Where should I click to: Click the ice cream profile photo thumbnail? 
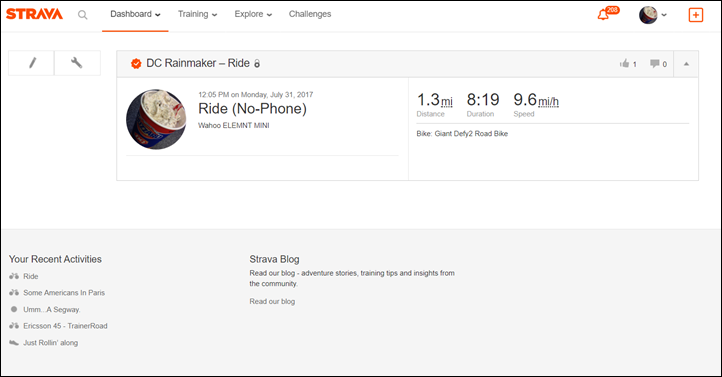click(156, 119)
